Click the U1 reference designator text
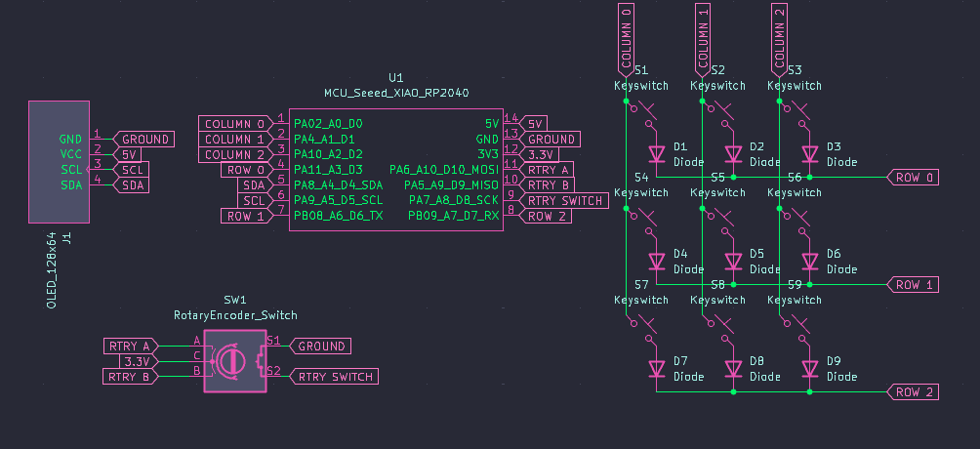The image size is (980, 449). pos(396,77)
